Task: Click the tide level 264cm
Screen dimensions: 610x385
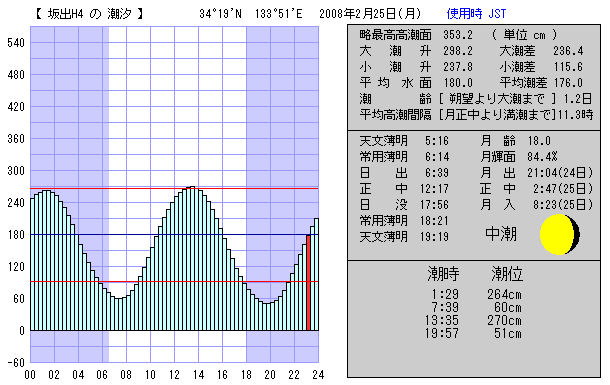Action: pyautogui.click(x=504, y=294)
